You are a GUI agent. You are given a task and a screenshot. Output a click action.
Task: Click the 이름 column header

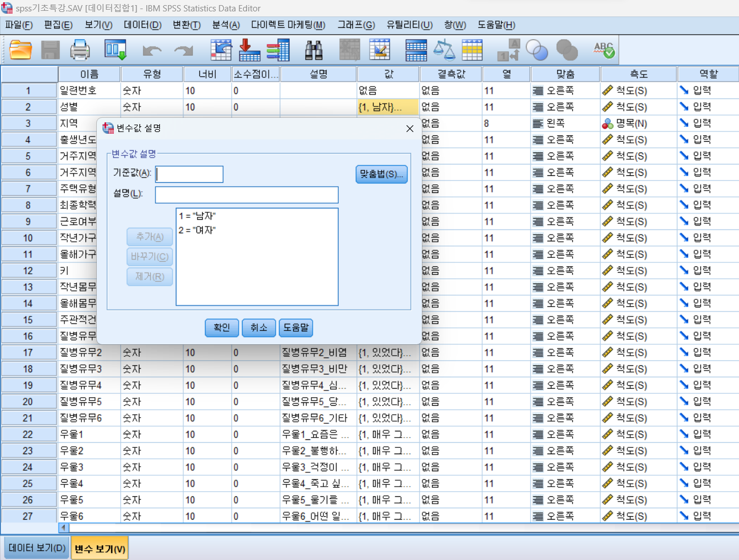pos(89,74)
